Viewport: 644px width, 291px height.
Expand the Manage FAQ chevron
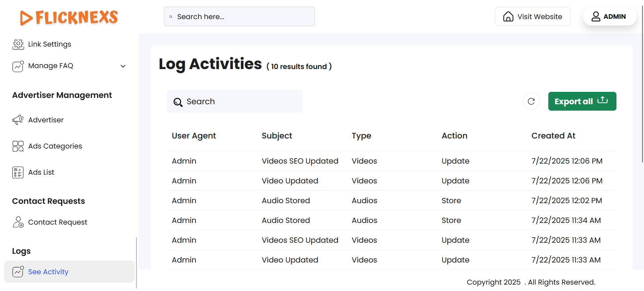click(123, 66)
